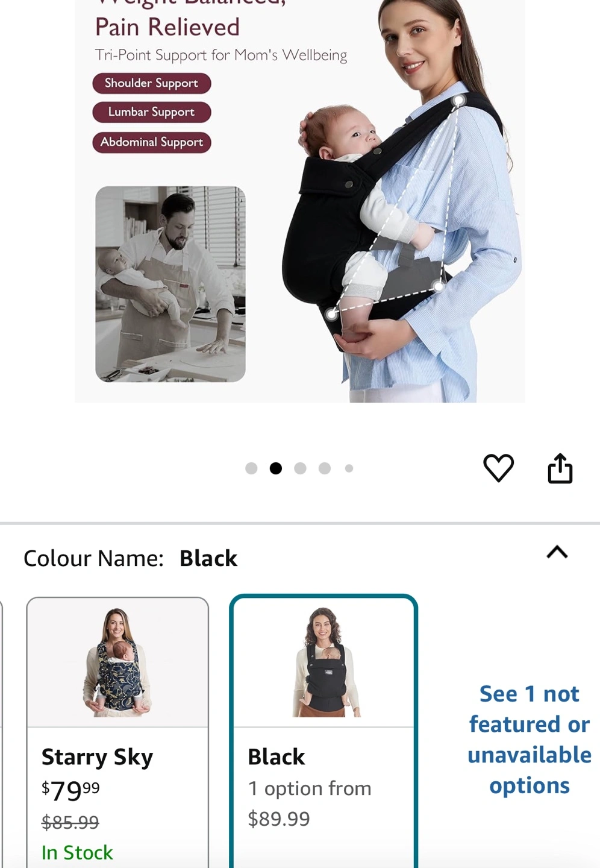Tap the Black carrier thumbnail image
The width and height of the screenshot is (600, 868).
tap(324, 662)
